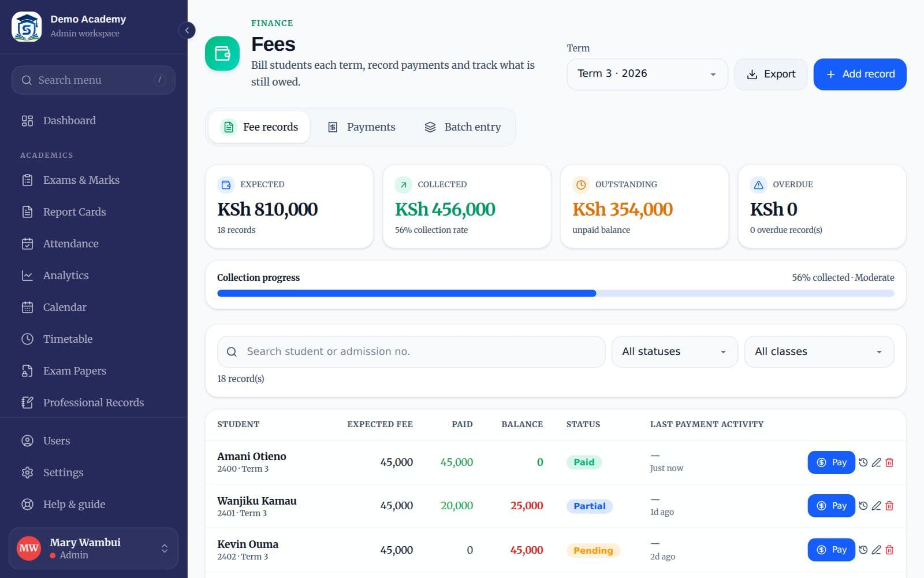924x578 pixels.
Task: Open Exams & Marks in the sidebar
Action: [94, 180]
